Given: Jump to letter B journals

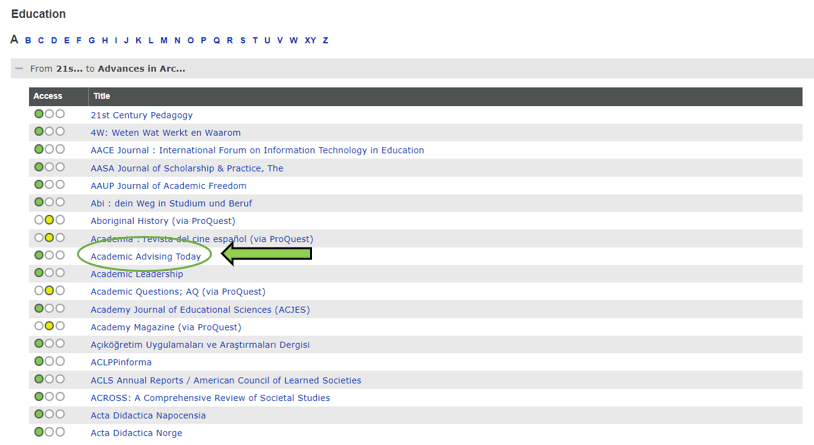Looking at the screenshot, I should click(28, 41).
